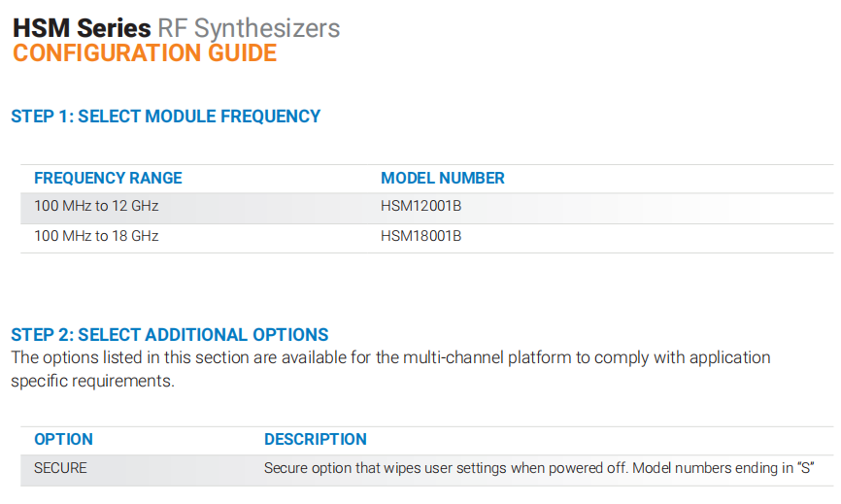Click the paragraph about multi-channel platform options
Viewport: 841px width, 504px height.
point(390,369)
